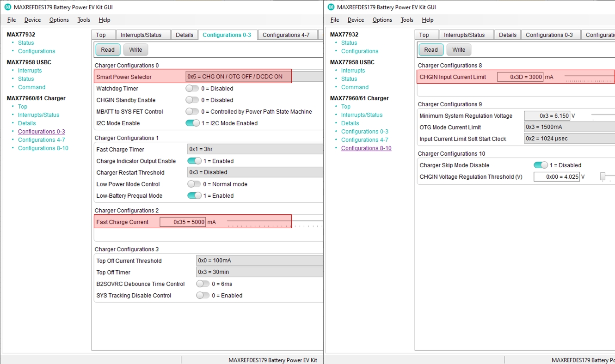Open MAX77958 USBC Command in right sidebar

pos(355,87)
